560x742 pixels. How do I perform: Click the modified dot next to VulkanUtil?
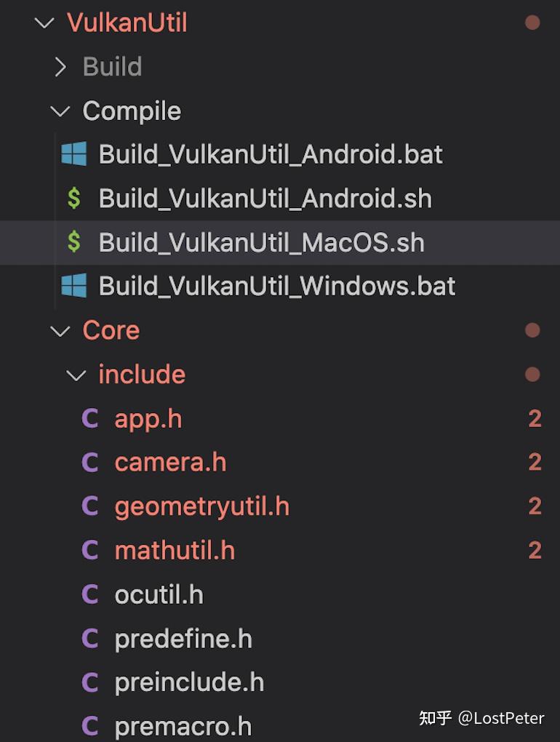[533, 23]
